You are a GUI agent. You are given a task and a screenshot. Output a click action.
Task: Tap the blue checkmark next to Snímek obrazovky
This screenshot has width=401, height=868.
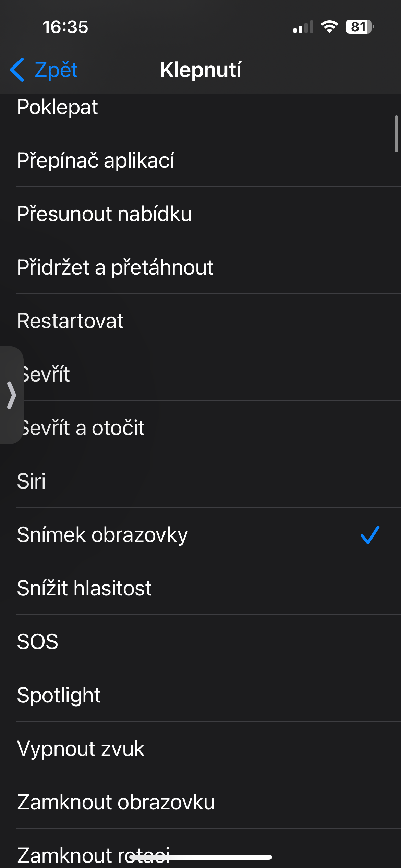[370, 535]
